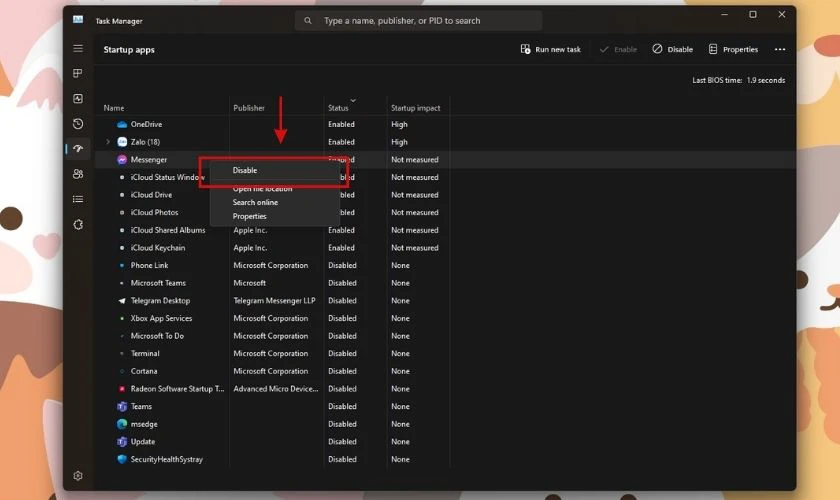Click Advanced Micro Devices publisher cell
840x500 pixels.
pos(276,389)
